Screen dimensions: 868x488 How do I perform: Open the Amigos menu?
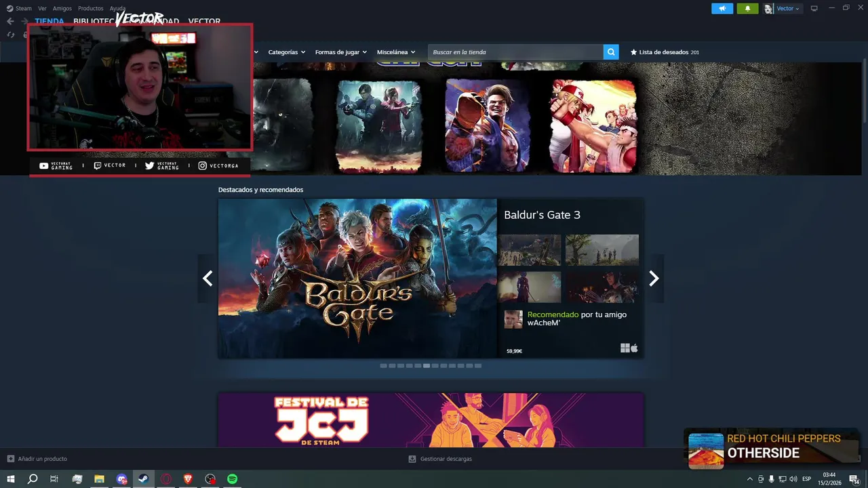pyautogui.click(x=62, y=8)
